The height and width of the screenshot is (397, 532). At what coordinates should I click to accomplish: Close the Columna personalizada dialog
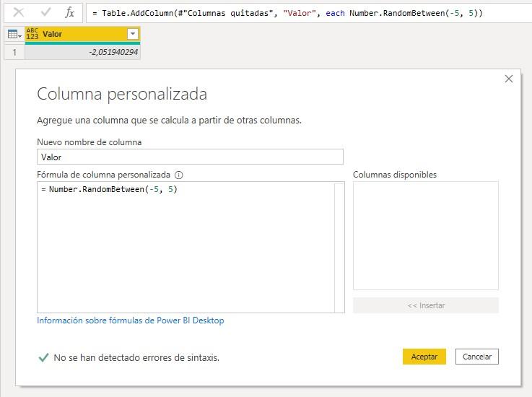509,79
